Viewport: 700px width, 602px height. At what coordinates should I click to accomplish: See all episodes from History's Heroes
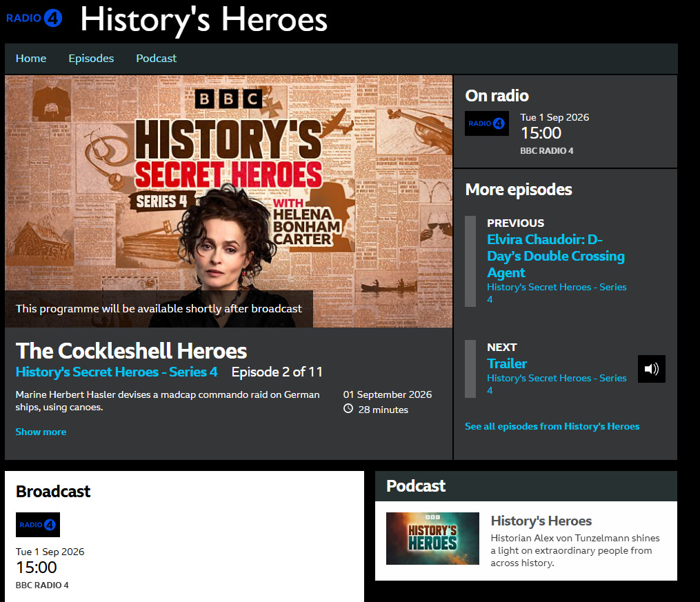point(552,427)
